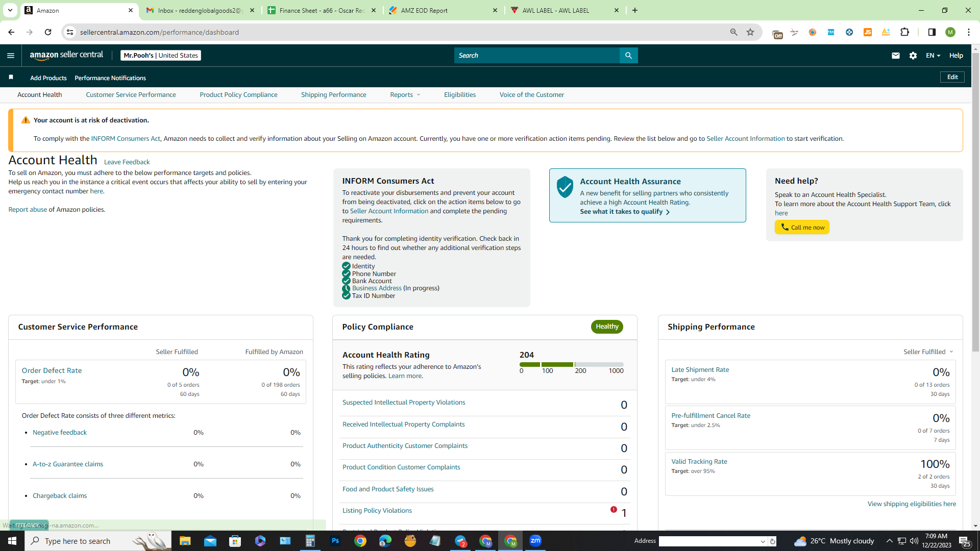Screen dimensions: 980x551
Task: Open the browser zoom magnifier icon in address bar
Action: tap(734, 32)
